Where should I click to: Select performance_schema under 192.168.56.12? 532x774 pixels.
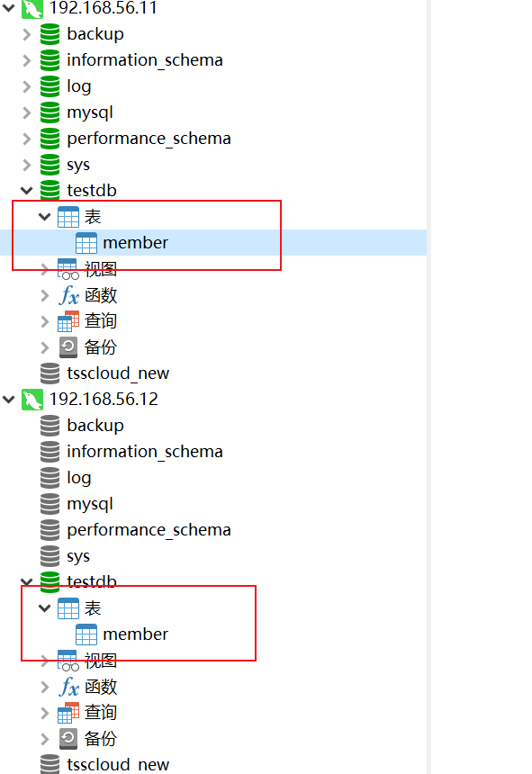click(x=149, y=530)
